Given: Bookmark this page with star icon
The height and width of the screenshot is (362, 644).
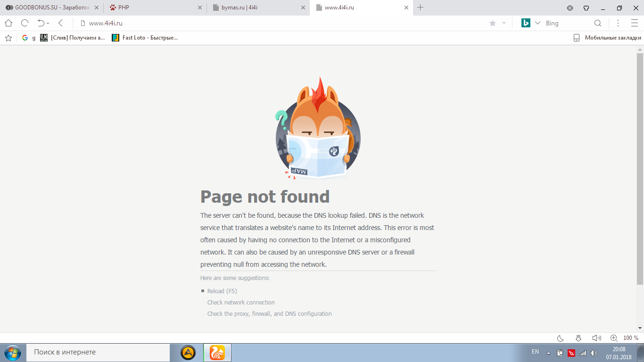Looking at the screenshot, I should click(x=493, y=23).
